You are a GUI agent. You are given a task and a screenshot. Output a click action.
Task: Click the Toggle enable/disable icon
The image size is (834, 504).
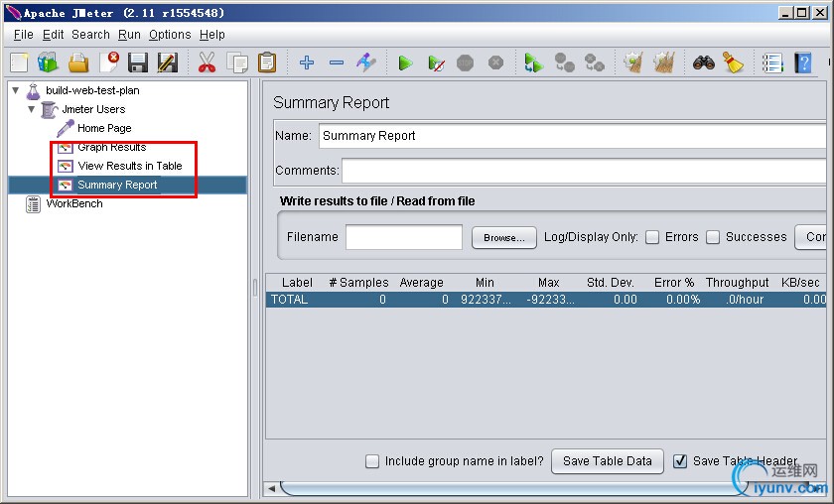pos(366,63)
